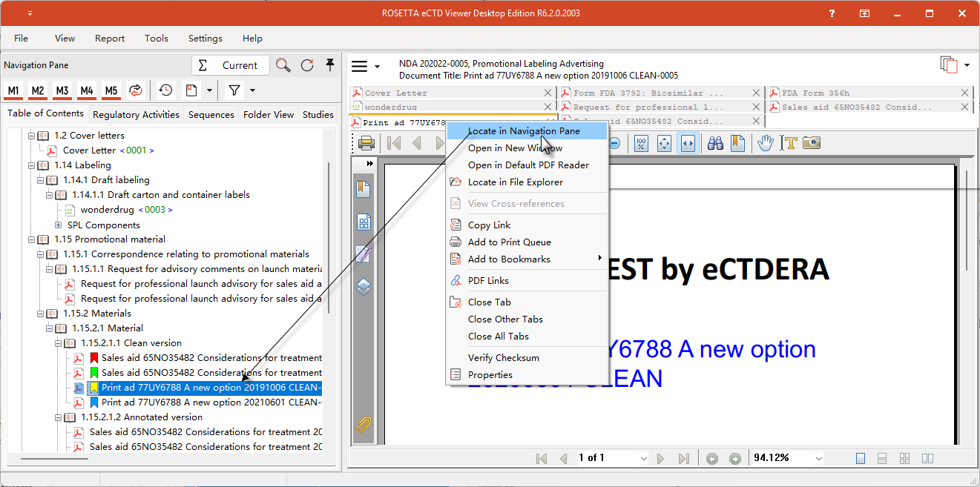Open the history clock icon
Viewport: 980px width, 487px height.
[165, 90]
